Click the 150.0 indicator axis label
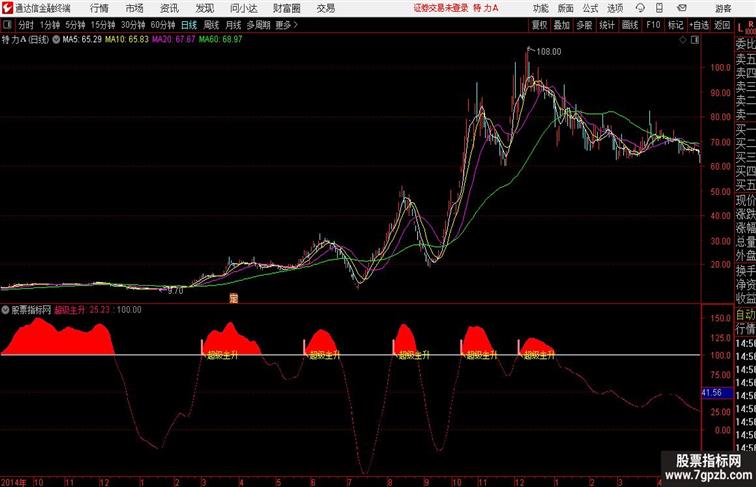 click(x=720, y=318)
